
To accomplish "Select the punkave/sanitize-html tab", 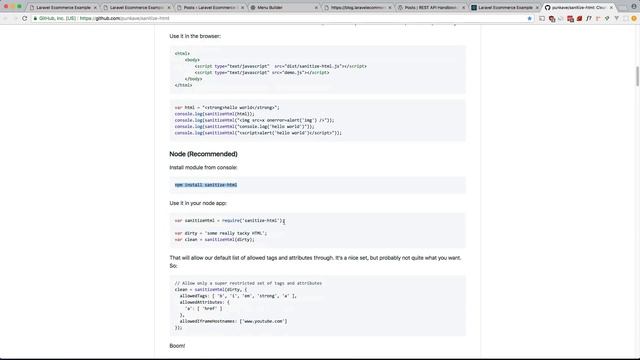I will pyautogui.click(x=578, y=7).
